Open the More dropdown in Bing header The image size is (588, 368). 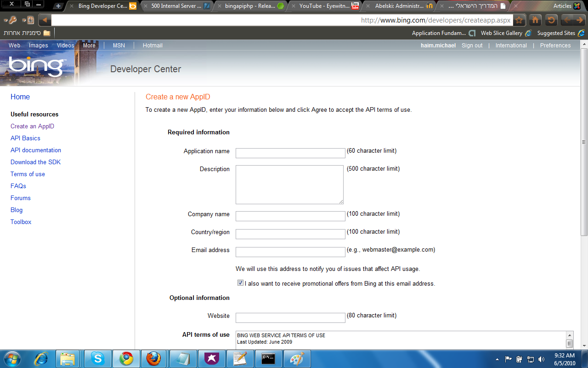tap(89, 46)
